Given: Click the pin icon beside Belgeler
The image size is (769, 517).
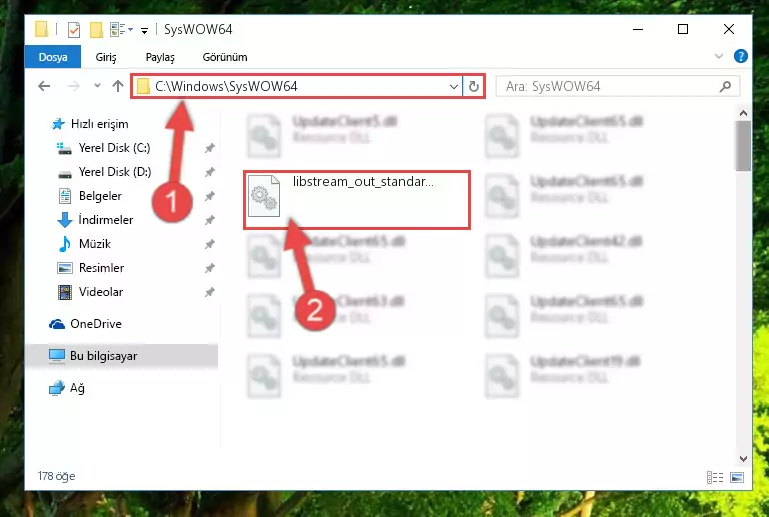Looking at the screenshot, I should (x=209, y=196).
